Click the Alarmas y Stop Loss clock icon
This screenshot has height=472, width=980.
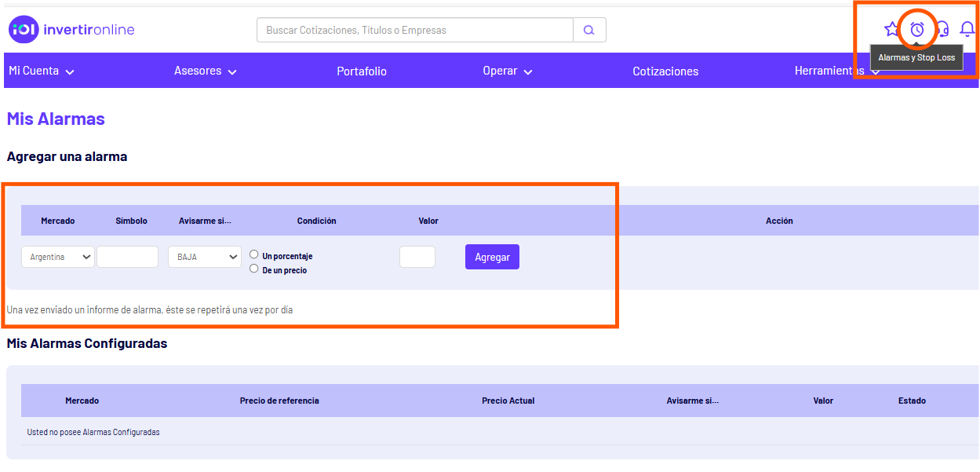[x=916, y=30]
